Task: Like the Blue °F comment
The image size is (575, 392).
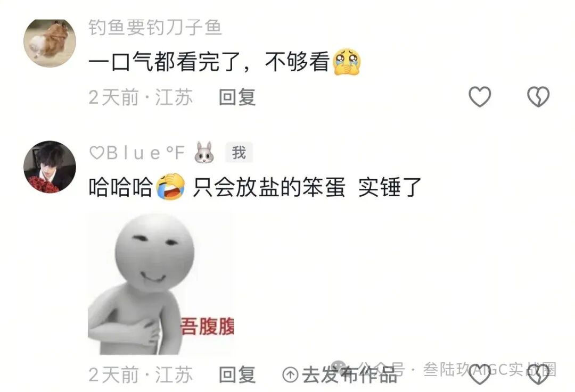Action: 480,374
